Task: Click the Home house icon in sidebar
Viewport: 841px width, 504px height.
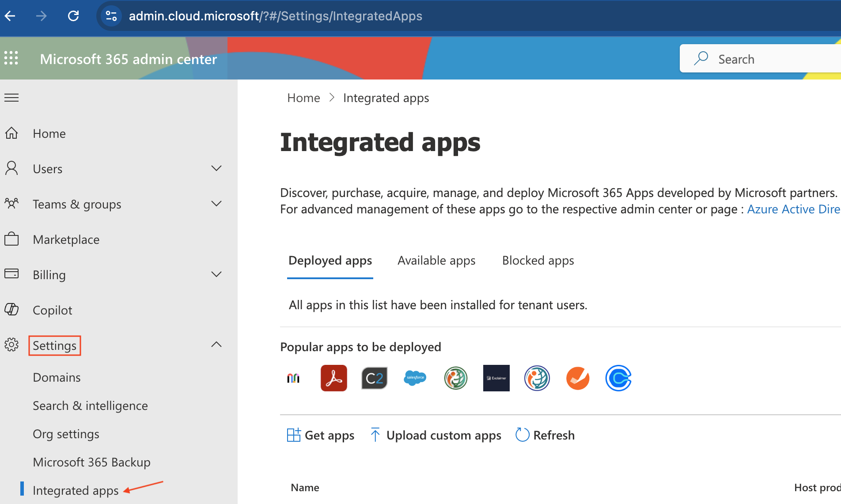Action: [11, 133]
